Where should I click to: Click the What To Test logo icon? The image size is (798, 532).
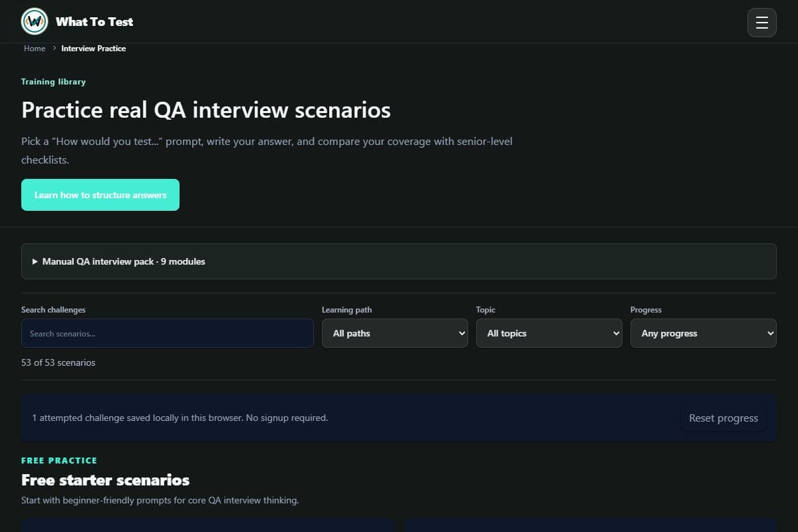point(35,22)
